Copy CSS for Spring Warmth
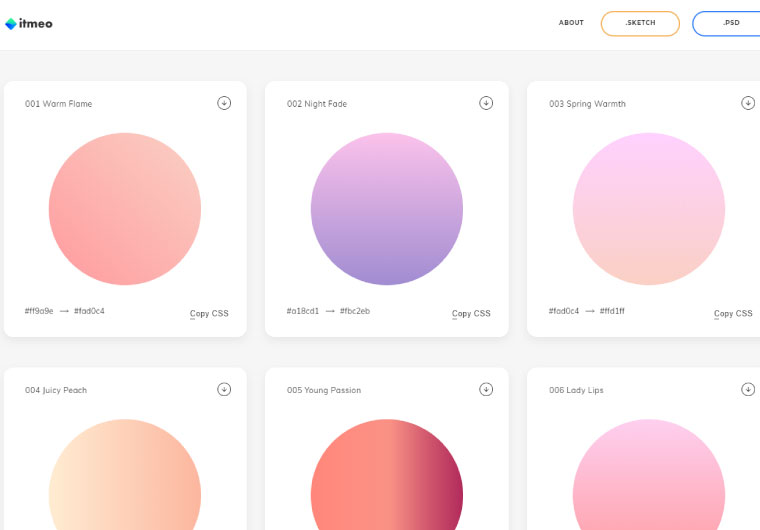Screen dimensions: 760x530 pos(733,313)
